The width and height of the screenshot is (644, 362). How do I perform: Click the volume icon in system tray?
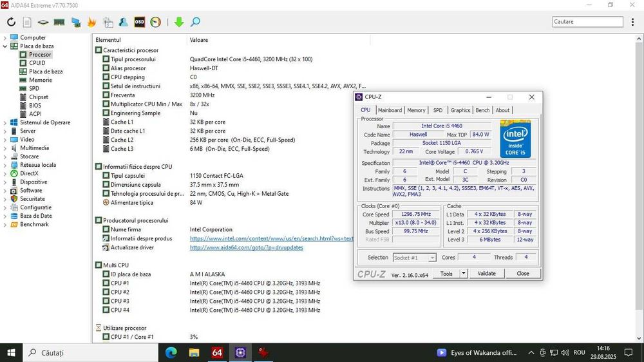click(x=565, y=352)
